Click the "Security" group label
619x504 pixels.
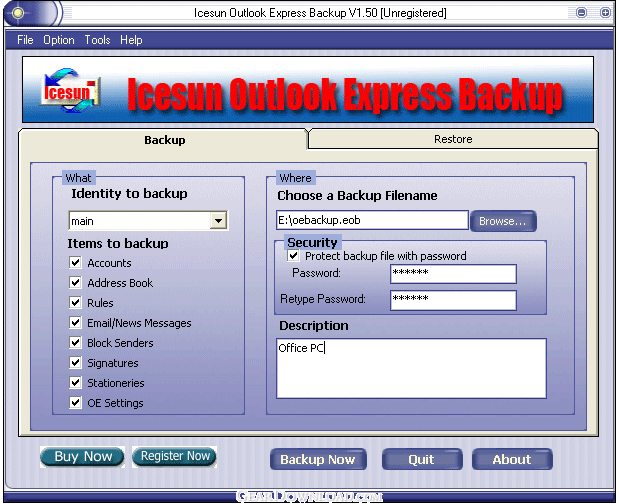312,242
